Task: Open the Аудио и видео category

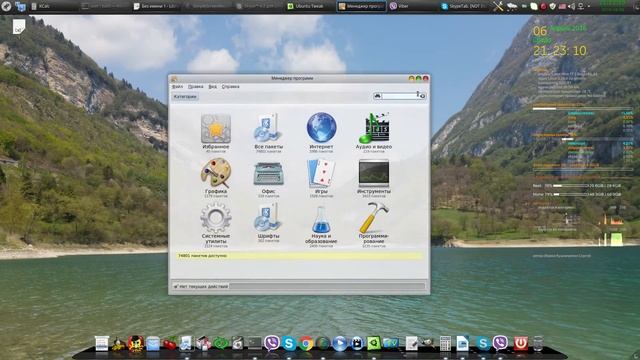Action: click(x=373, y=133)
